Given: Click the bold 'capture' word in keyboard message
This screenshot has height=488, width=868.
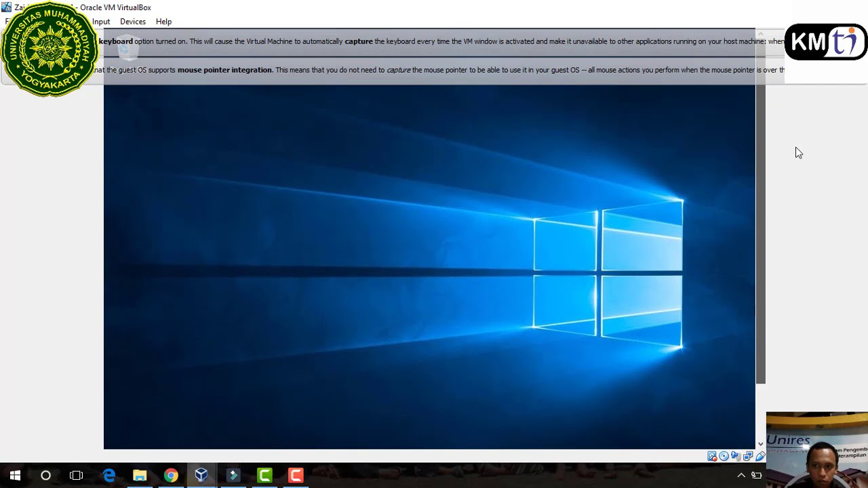Looking at the screenshot, I should (x=359, y=41).
